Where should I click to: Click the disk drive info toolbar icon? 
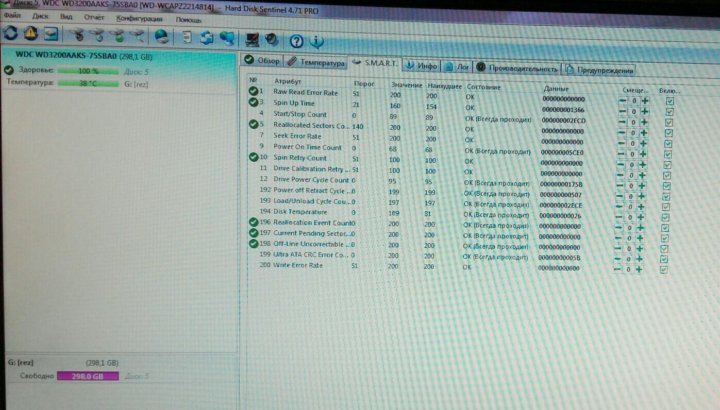pyautogui.click(x=51, y=34)
